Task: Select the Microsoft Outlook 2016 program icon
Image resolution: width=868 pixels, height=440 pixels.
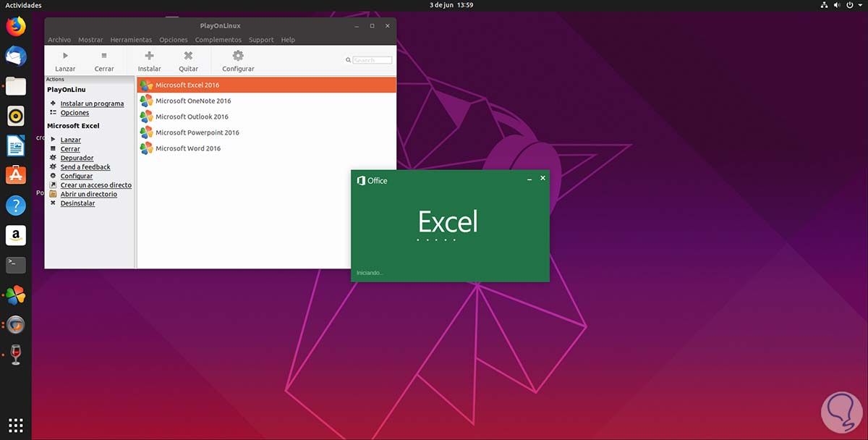Action: [x=147, y=117]
